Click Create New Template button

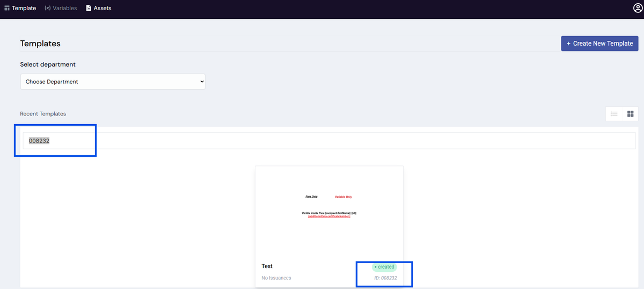(x=599, y=44)
